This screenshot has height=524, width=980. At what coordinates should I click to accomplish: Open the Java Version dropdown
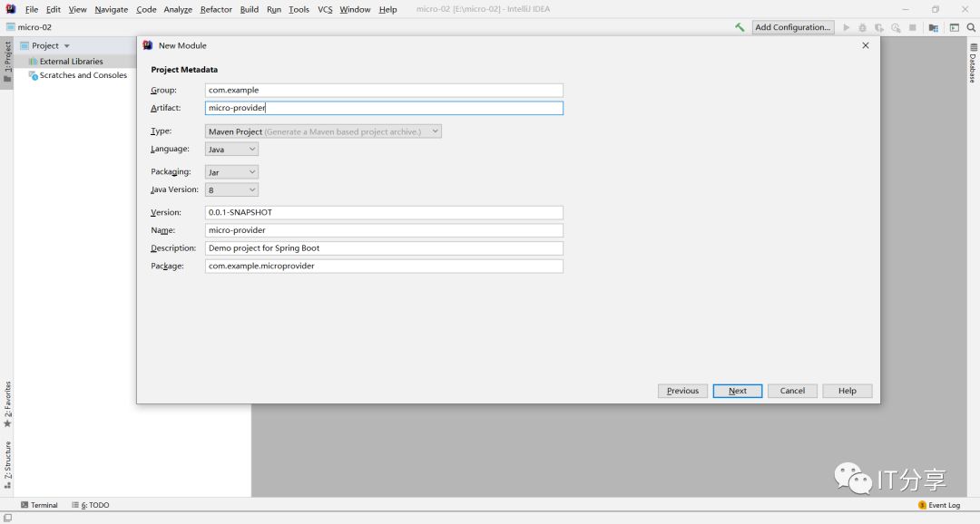click(x=231, y=189)
